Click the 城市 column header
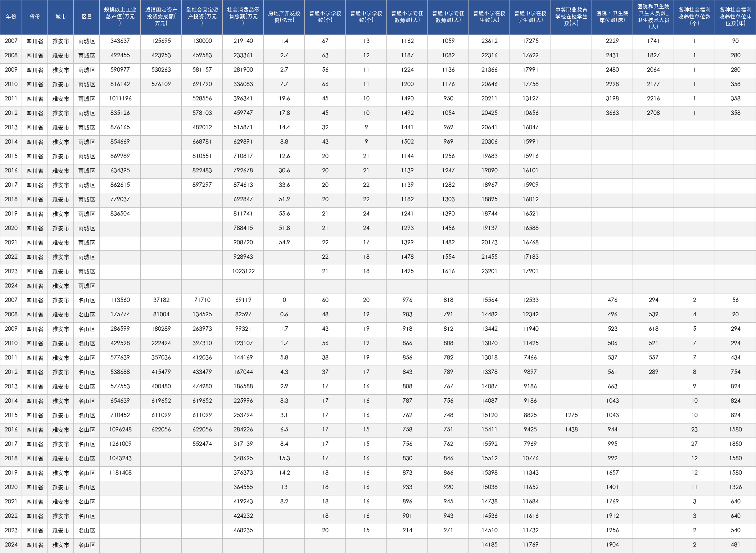This screenshot has width=756, height=553. click(61, 17)
